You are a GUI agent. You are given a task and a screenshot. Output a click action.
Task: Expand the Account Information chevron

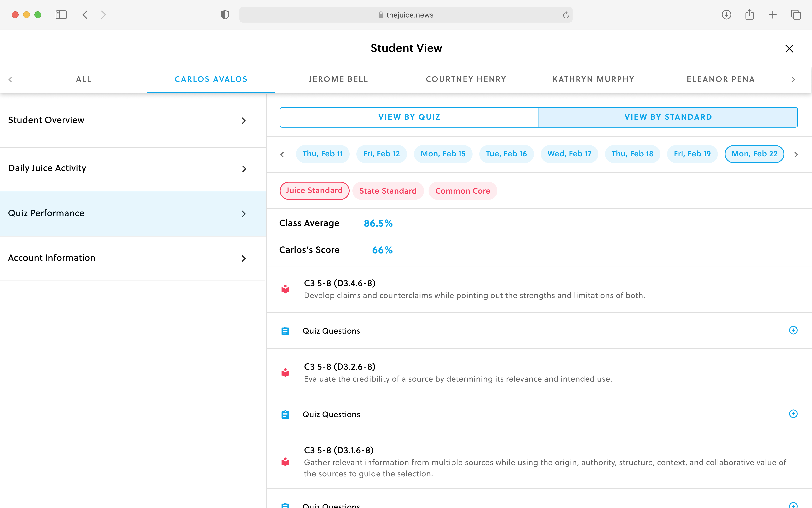[x=244, y=258]
